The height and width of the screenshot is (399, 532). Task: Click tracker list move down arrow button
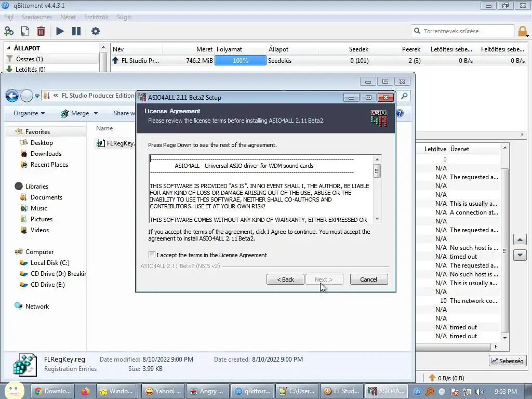(520, 255)
